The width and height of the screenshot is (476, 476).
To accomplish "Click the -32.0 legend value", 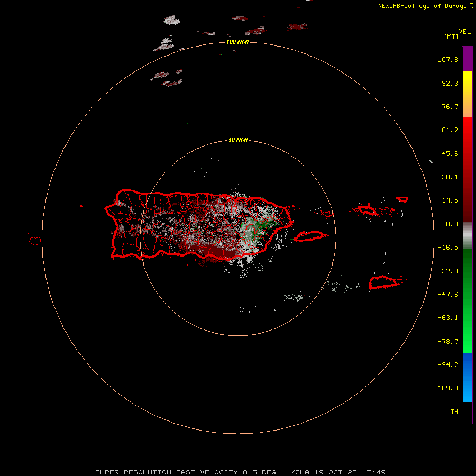I will coord(448,271).
